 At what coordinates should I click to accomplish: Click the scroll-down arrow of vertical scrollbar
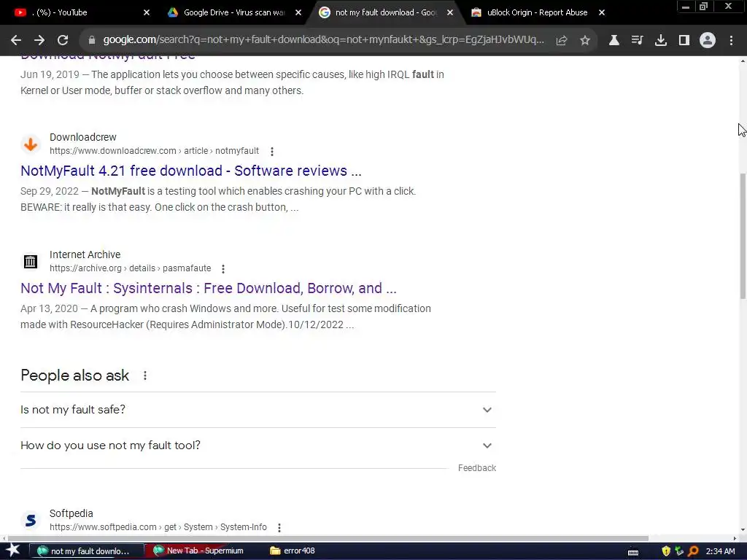[x=743, y=529]
